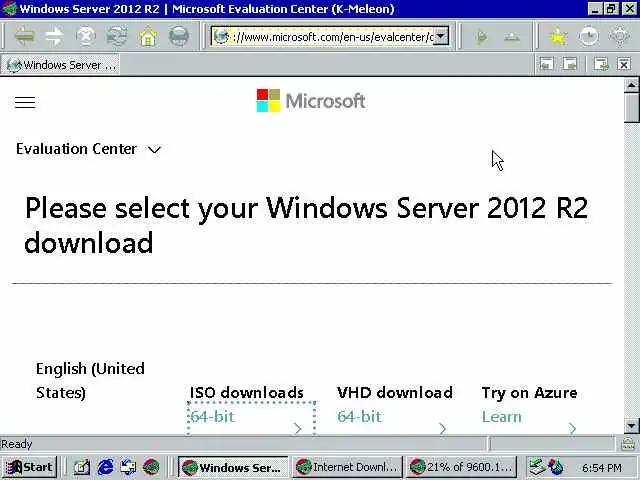
Task: Open the hamburger menu on Microsoft page
Action: click(x=25, y=102)
